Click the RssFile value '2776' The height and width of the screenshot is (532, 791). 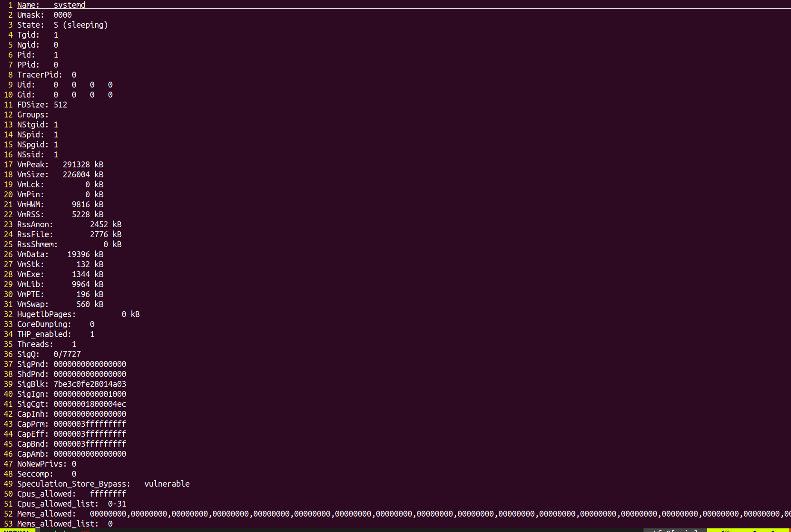coord(99,234)
